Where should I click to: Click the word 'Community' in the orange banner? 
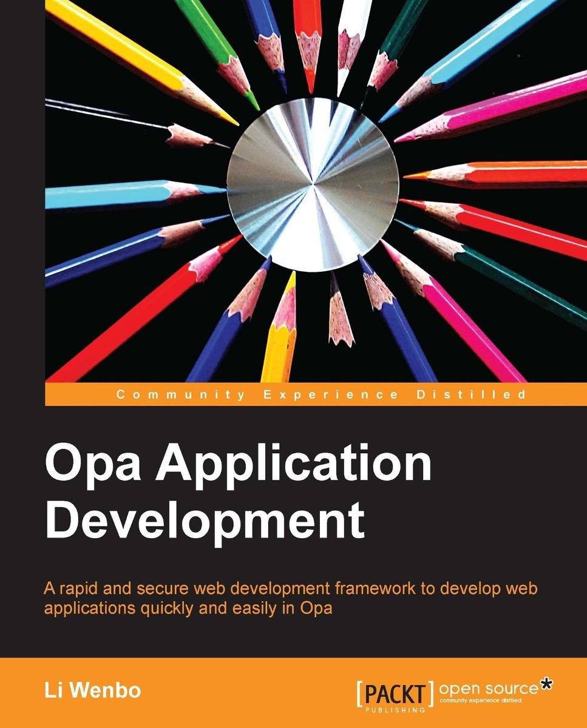[x=180, y=395]
